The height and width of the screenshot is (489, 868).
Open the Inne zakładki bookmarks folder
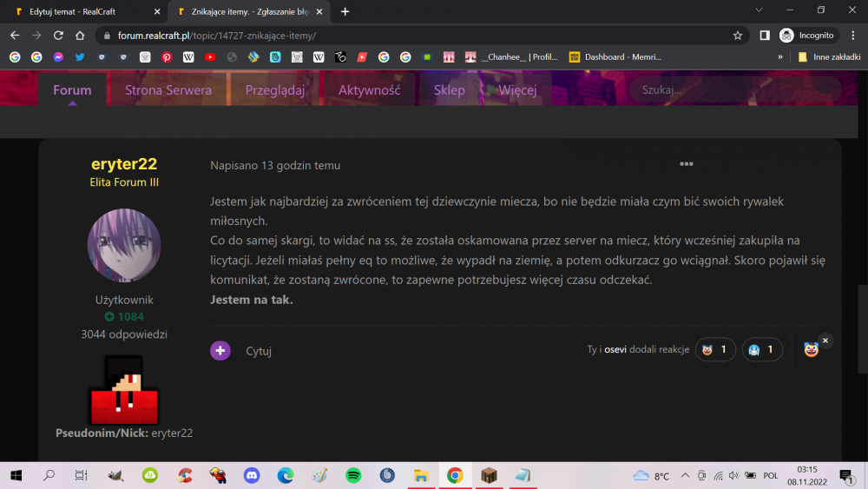point(829,57)
